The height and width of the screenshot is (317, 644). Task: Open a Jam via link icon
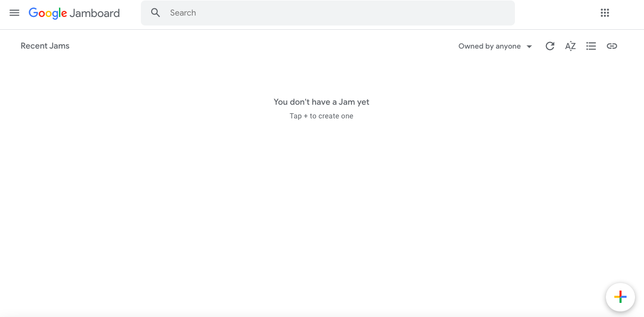[x=612, y=46]
